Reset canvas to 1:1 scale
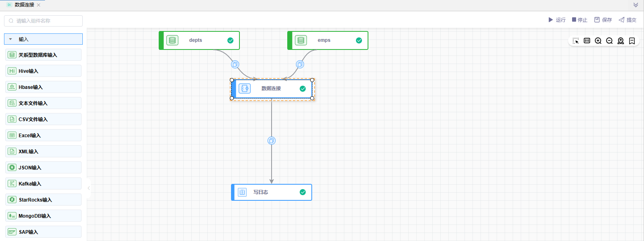Viewport: 644px width, 241px height. 587,41
